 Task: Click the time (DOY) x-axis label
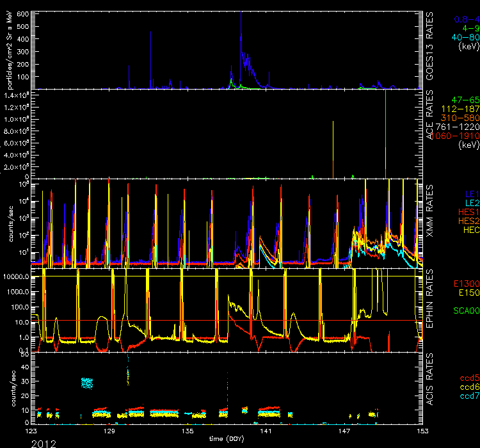(x=227, y=439)
